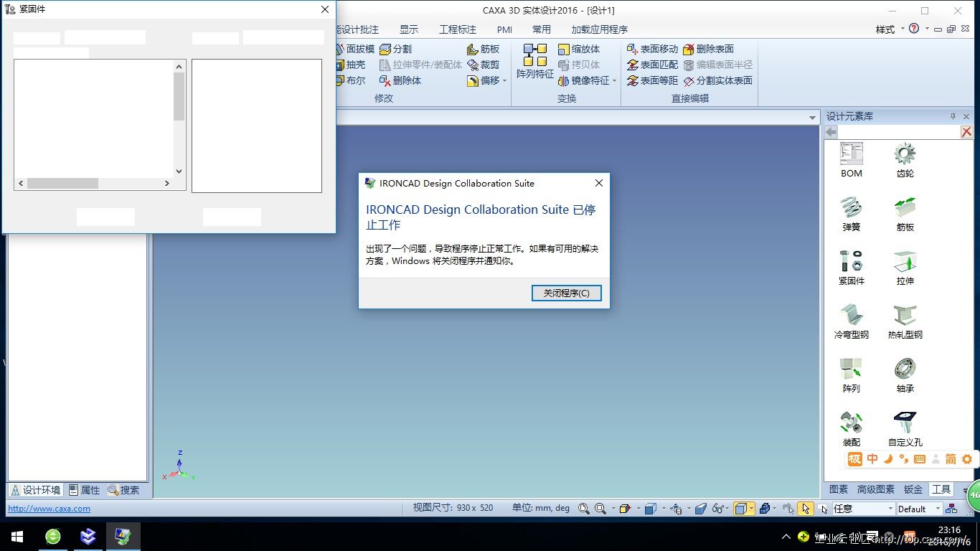This screenshot has width=980, height=551.
Task: Open the www.caxa.com link
Action: pos(49,509)
